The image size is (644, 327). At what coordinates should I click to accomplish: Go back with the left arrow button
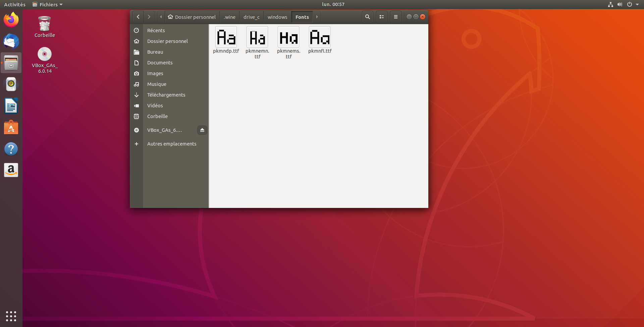(x=138, y=17)
